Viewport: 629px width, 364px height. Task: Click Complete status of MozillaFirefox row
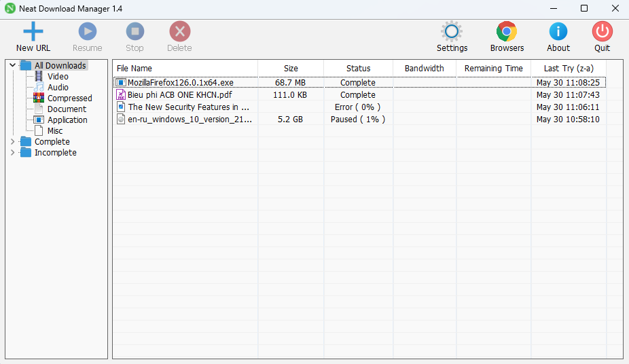click(x=358, y=83)
